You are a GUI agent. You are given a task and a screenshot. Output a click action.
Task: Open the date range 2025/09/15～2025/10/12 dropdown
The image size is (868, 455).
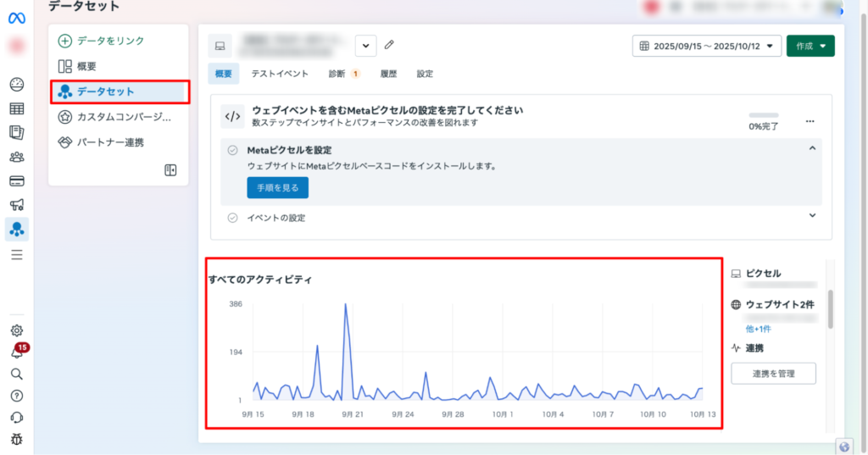point(706,47)
